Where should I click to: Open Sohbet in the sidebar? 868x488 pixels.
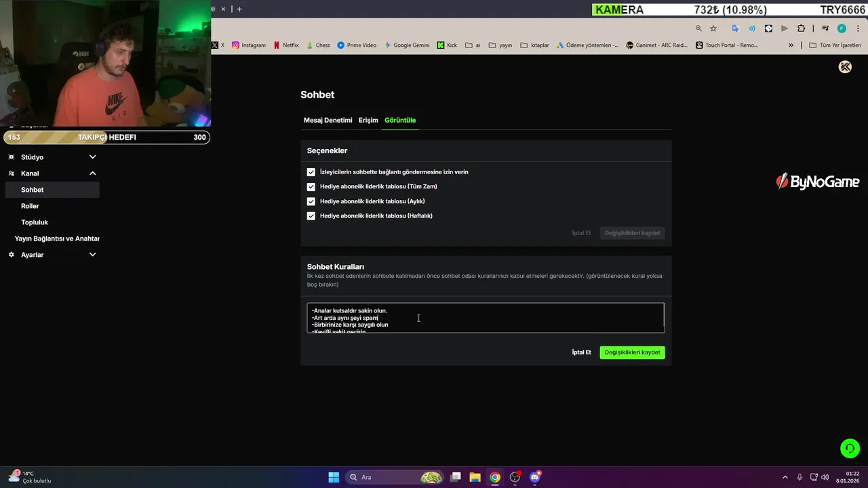coord(52,190)
